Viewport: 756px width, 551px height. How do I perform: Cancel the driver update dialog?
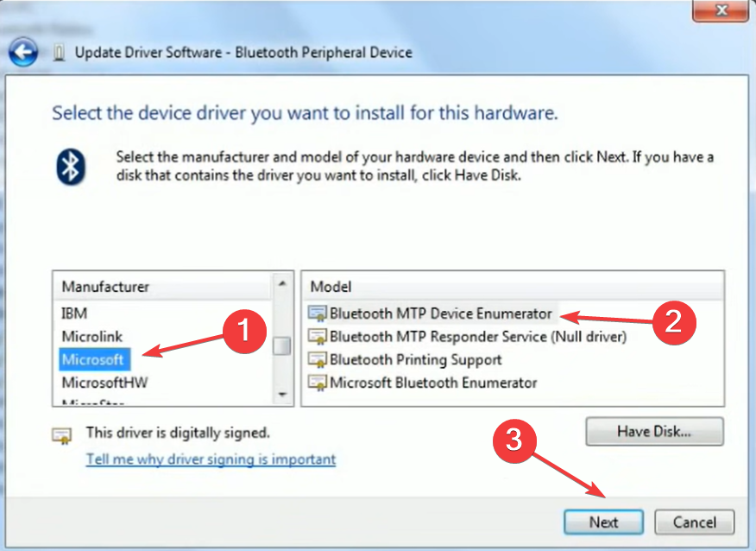click(x=694, y=522)
